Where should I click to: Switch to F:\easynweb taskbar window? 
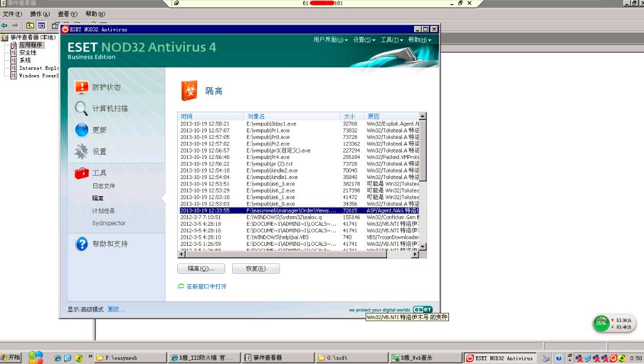coord(131,358)
